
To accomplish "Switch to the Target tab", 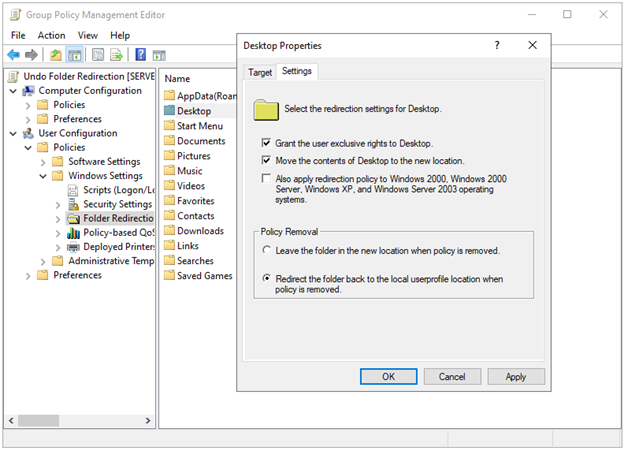I will pyautogui.click(x=259, y=72).
